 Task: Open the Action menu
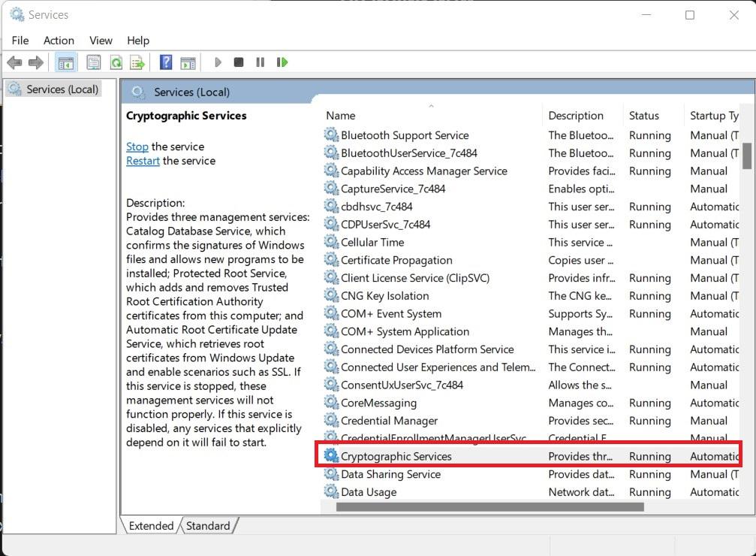(59, 41)
